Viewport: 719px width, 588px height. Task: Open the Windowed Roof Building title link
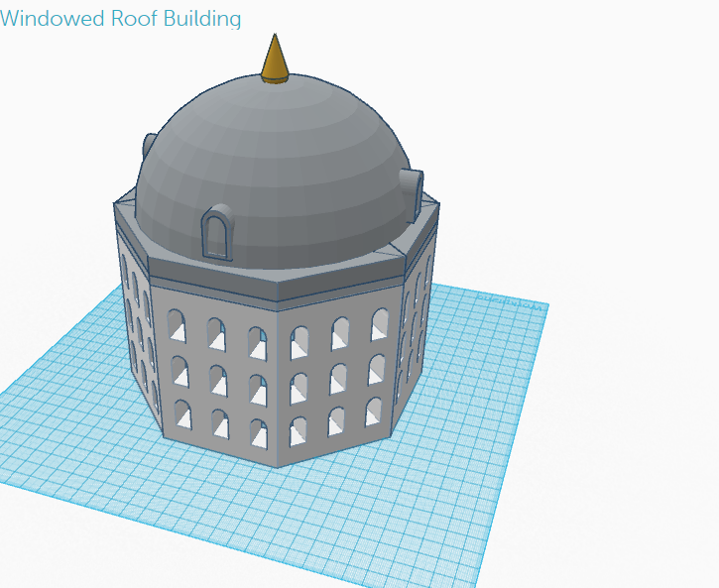(x=121, y=19)
